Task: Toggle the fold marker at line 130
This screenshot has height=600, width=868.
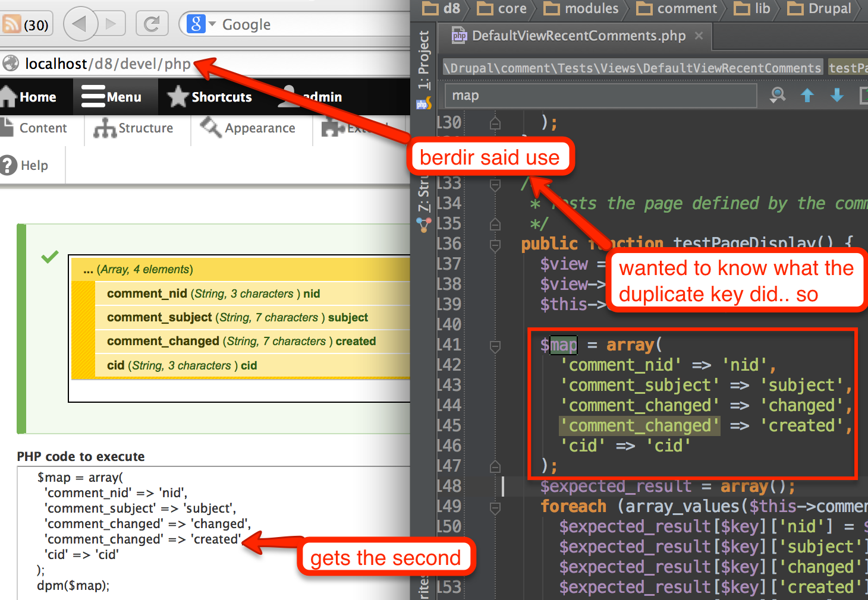Action: point(495,123)
